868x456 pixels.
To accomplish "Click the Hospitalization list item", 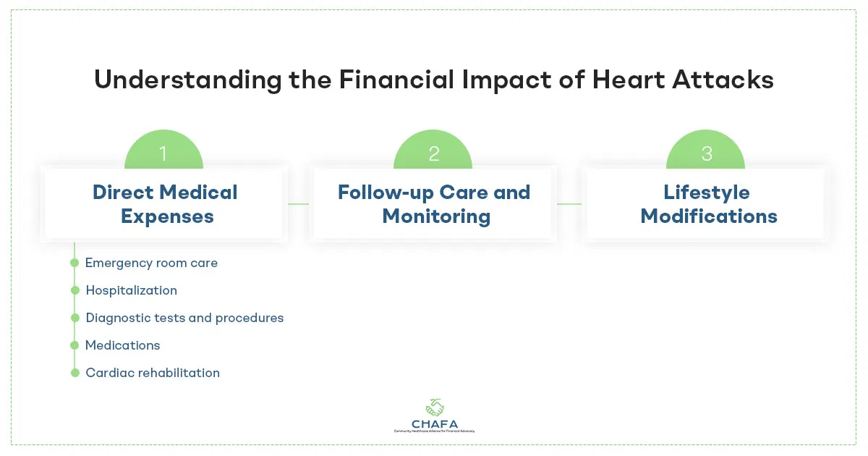I will (131, 290).
